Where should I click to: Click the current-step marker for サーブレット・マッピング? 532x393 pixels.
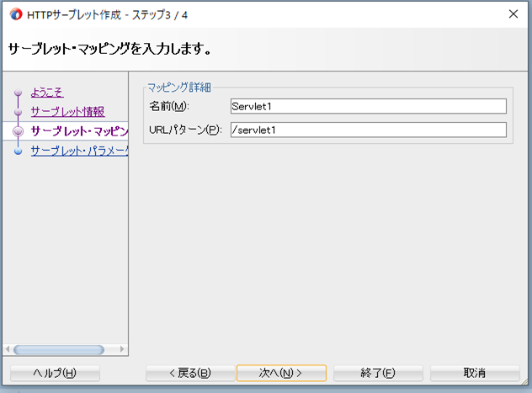[18, 131]
